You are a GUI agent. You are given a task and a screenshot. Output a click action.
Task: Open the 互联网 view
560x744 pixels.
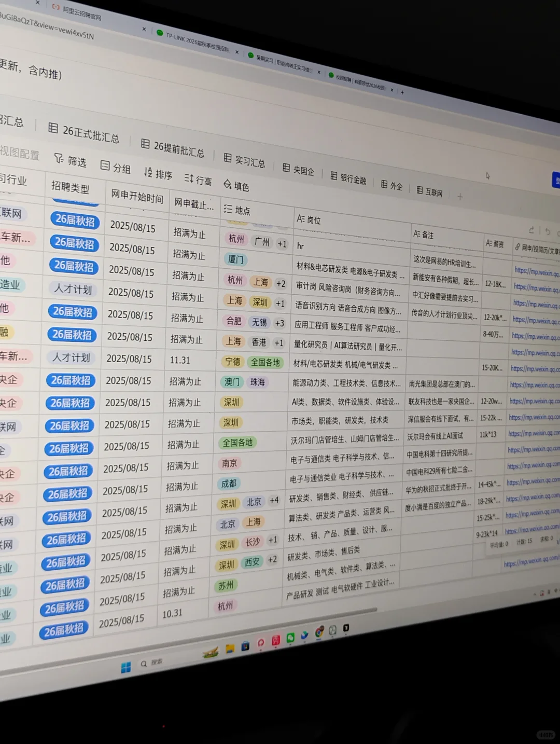(x=430, y=191)
